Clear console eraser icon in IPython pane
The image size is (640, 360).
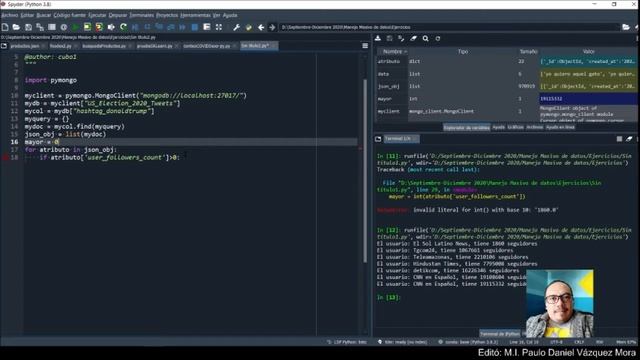[629, 139]
